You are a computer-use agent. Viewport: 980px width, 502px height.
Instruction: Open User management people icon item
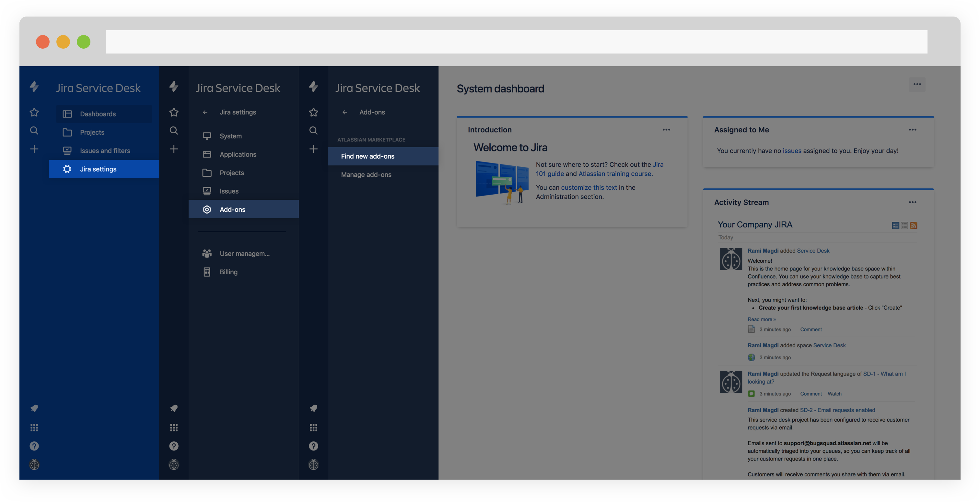tap(207, 254)
